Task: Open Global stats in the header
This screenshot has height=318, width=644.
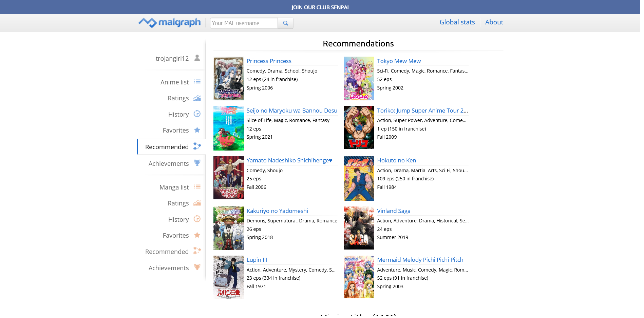Action: click(457, 22)
